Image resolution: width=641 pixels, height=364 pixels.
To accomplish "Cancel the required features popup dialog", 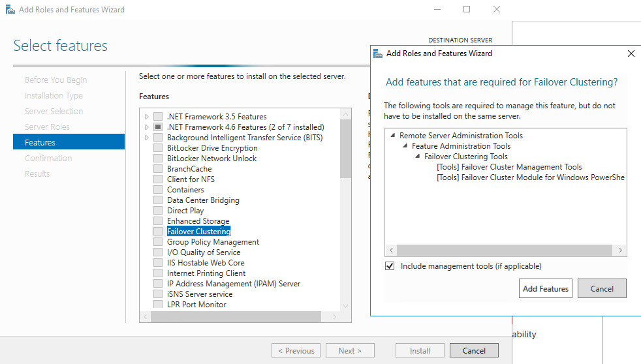I will (602, 288).
